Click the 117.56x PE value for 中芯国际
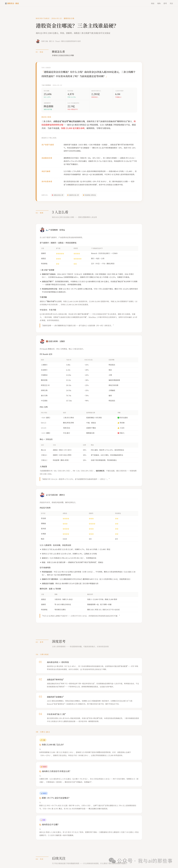The image size is (178, 868). (69, 401)
